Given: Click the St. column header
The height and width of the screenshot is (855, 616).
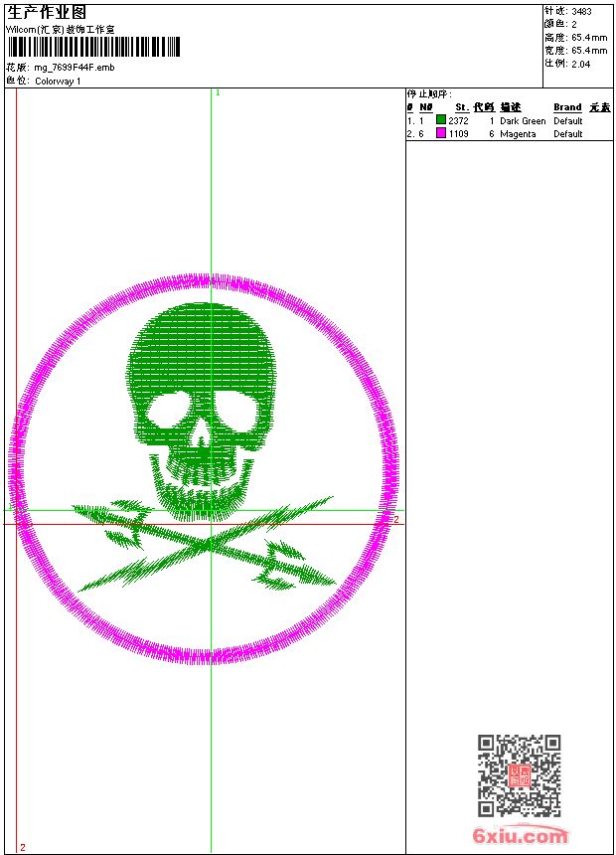Looking at the screenshot, I should pos(461,107).
